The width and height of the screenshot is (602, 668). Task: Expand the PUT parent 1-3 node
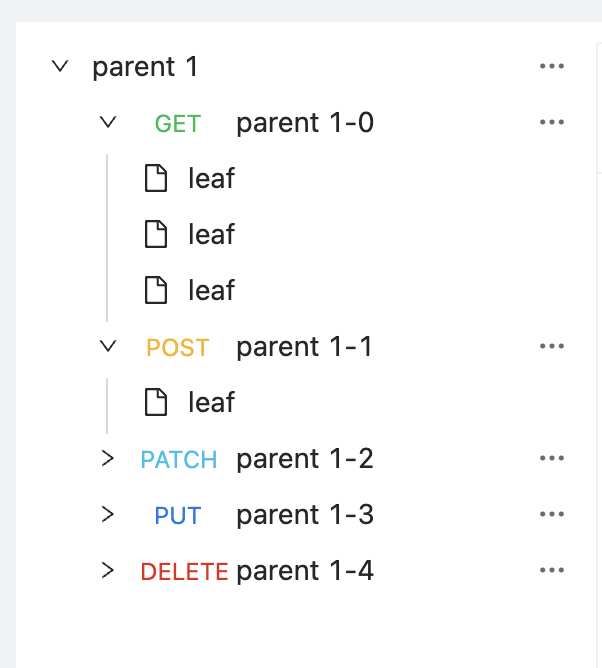pos(108,514)
